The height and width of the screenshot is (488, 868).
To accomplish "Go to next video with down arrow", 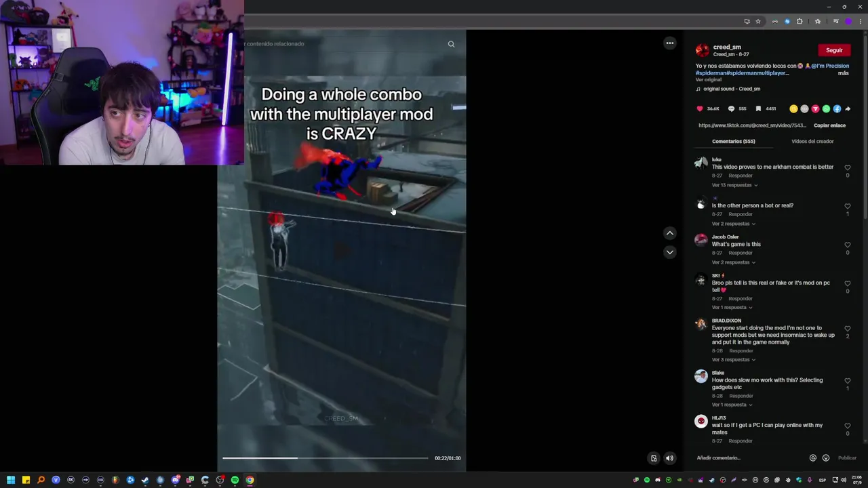I will click(670, 252).
